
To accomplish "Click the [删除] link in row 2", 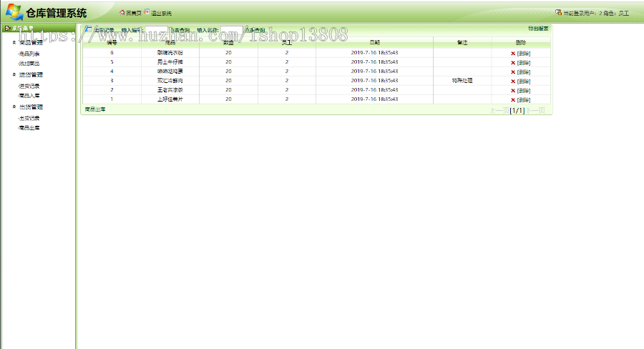I will point(524,91).
